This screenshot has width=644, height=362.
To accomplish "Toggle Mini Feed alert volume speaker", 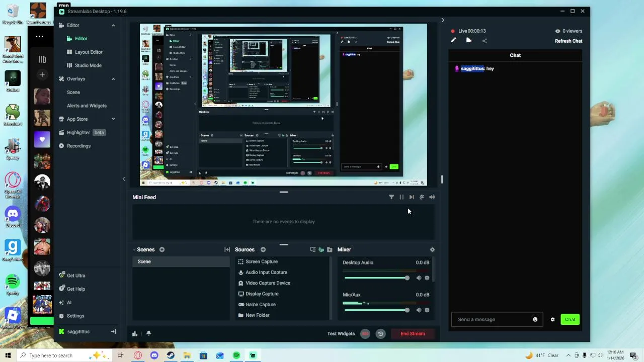I will point(432,197).
